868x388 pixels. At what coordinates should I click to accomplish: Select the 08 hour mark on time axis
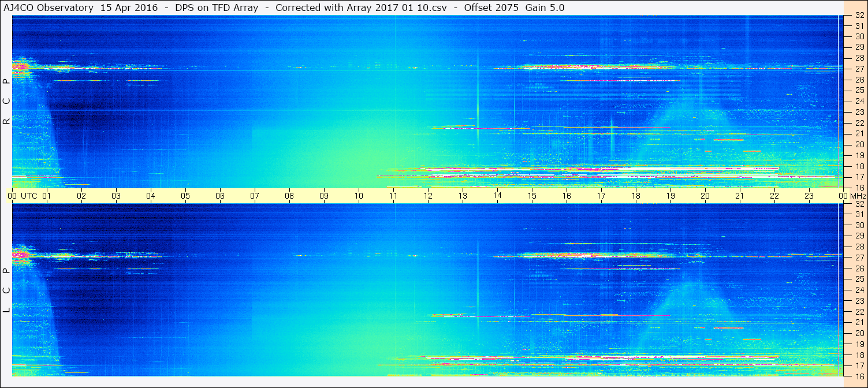click(x=289, y=196)
